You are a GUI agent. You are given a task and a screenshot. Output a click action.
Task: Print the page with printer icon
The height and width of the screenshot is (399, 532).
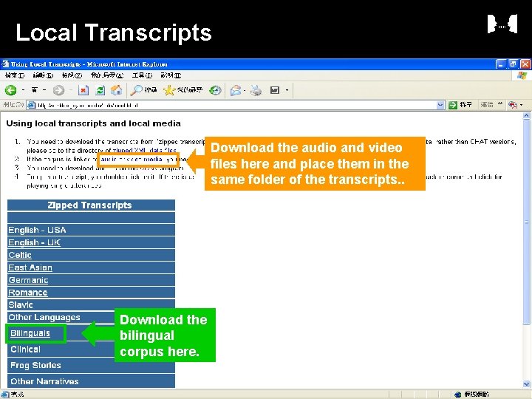pyautogui.click(x=256, y=90)
